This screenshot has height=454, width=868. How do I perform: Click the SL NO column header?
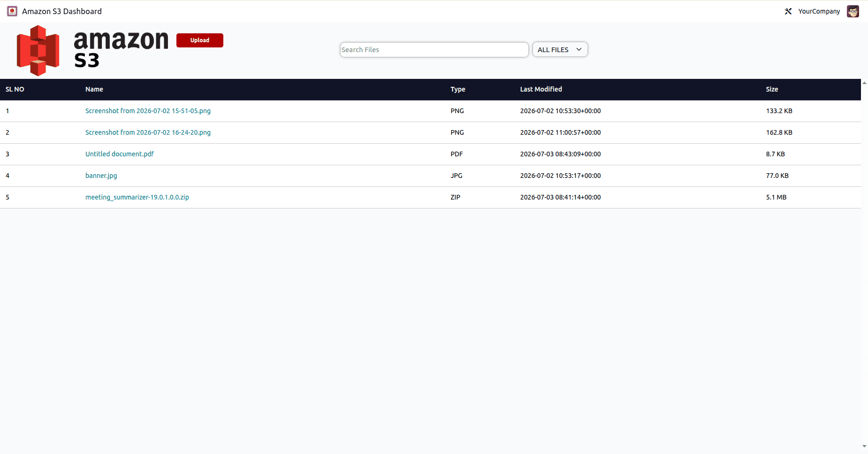point(15,89)
